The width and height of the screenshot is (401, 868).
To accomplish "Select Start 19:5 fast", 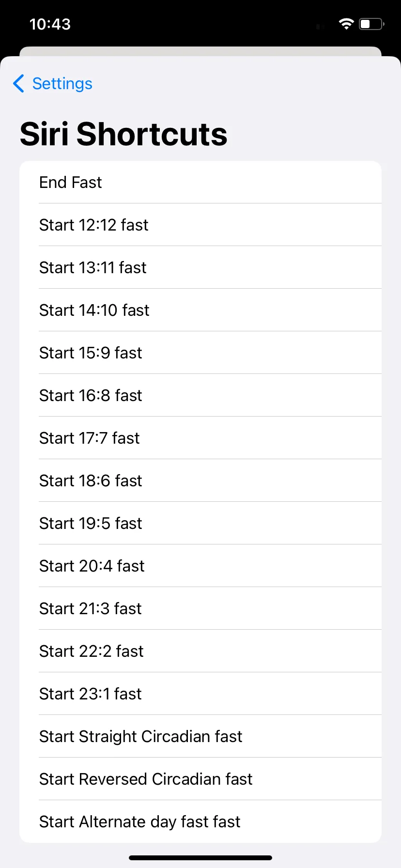I will (x=200, y=523).
